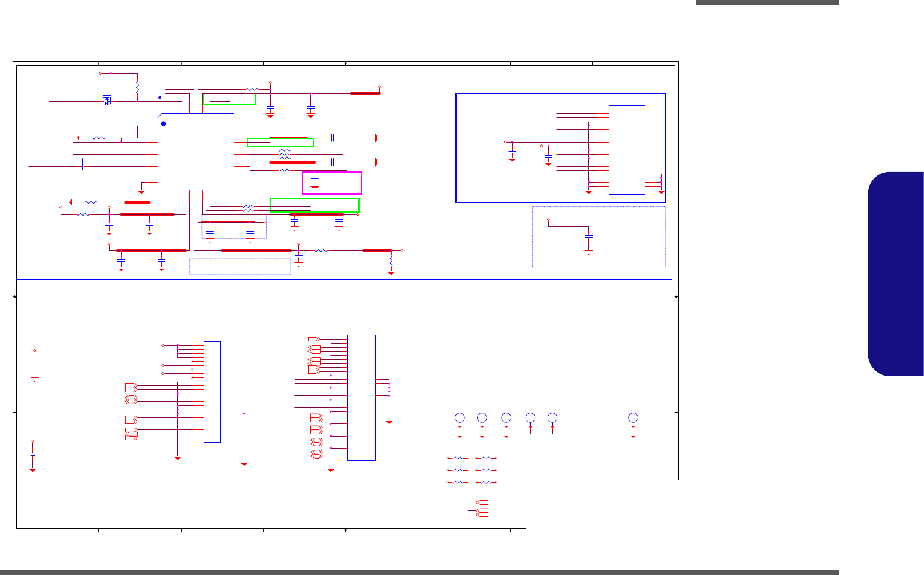Click the dark blue rounded tab on the page edge
This screenshot has width=924, height=575.
tap(896, 274)
